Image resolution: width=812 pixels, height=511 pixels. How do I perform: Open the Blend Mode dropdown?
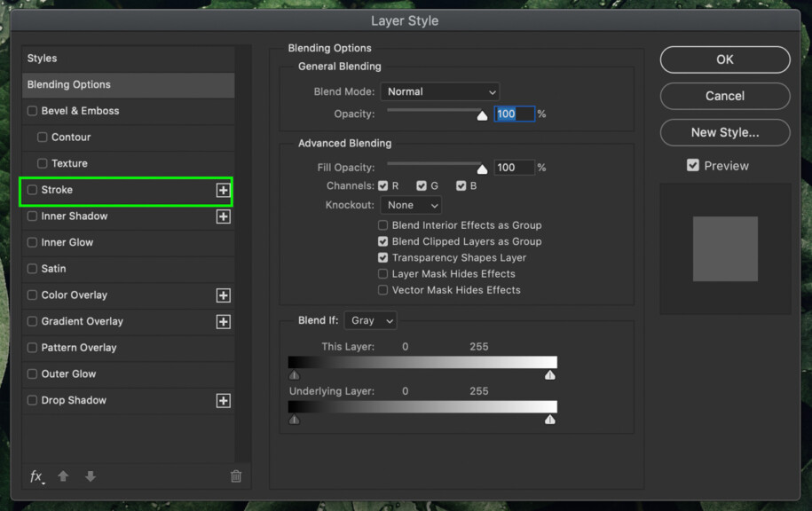(439, 91)
